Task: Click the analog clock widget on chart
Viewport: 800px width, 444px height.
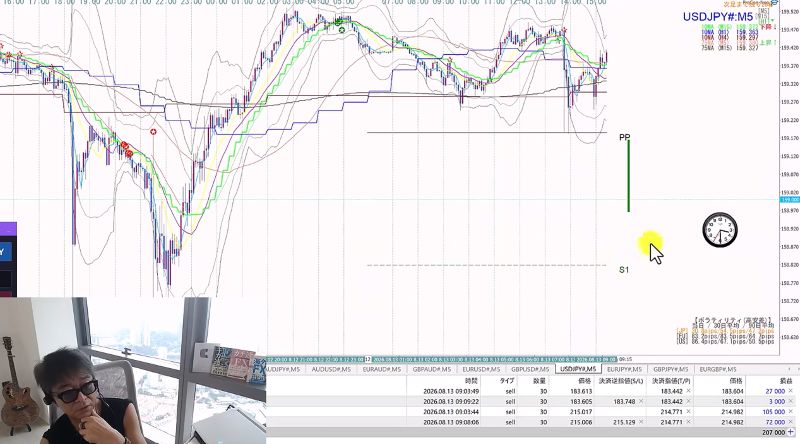Action: [720, 230]
